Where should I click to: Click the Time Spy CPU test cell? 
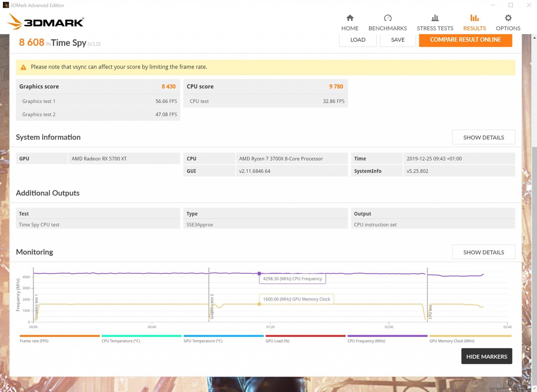click(x=98, y=225)
